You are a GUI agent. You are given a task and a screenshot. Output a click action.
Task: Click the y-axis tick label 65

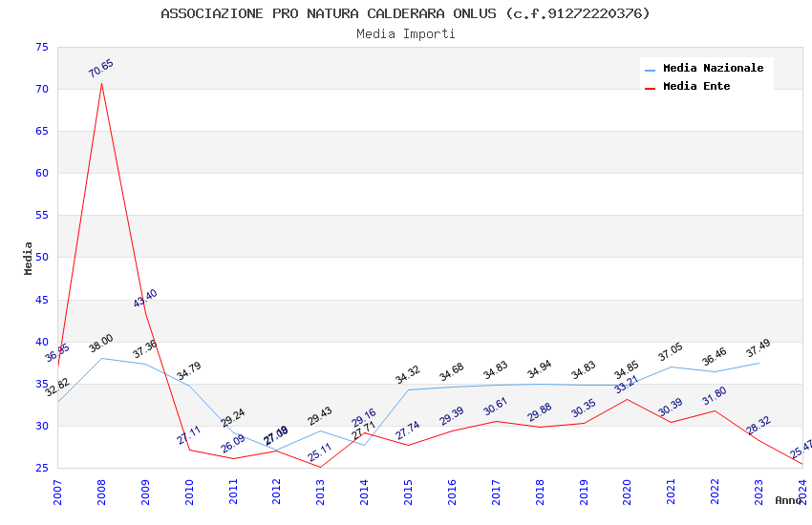click(42, 131)
